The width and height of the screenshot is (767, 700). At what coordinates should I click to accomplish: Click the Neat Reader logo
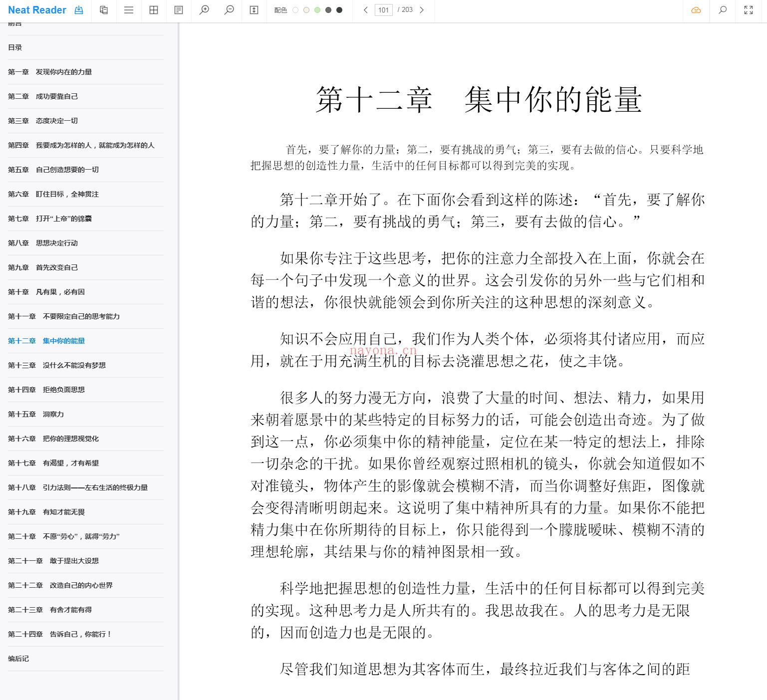pos(37,10)
